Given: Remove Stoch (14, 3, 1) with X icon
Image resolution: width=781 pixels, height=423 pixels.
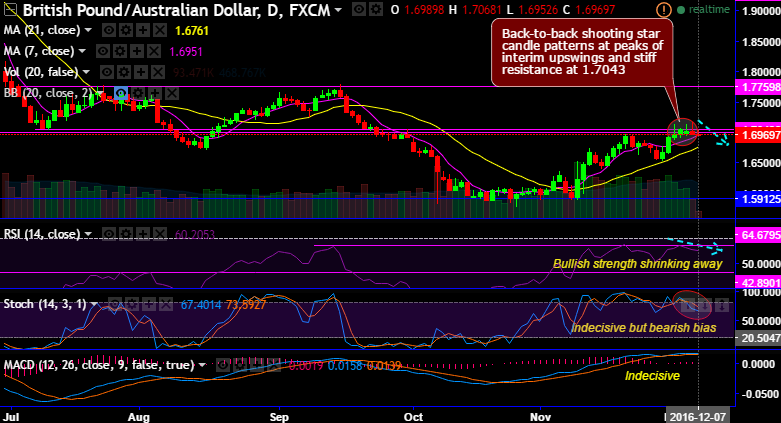Looking at the screenshot, I should [165, 304].
